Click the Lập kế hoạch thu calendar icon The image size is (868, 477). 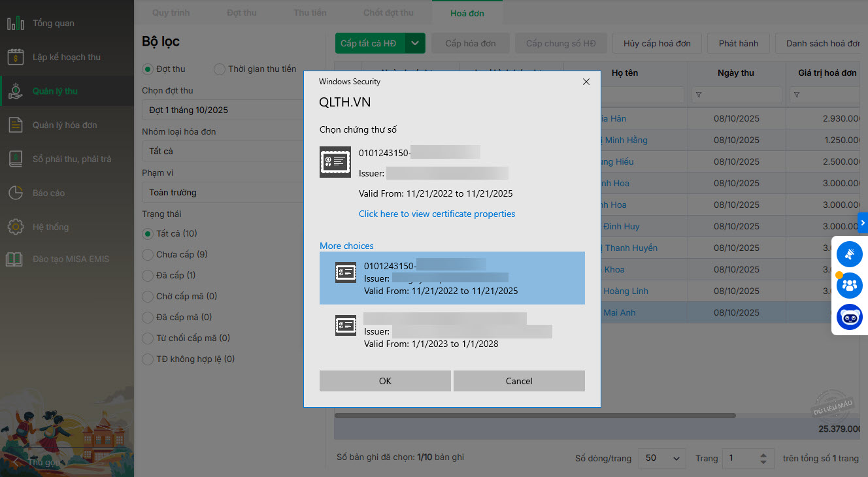click(x=16, y=58)
